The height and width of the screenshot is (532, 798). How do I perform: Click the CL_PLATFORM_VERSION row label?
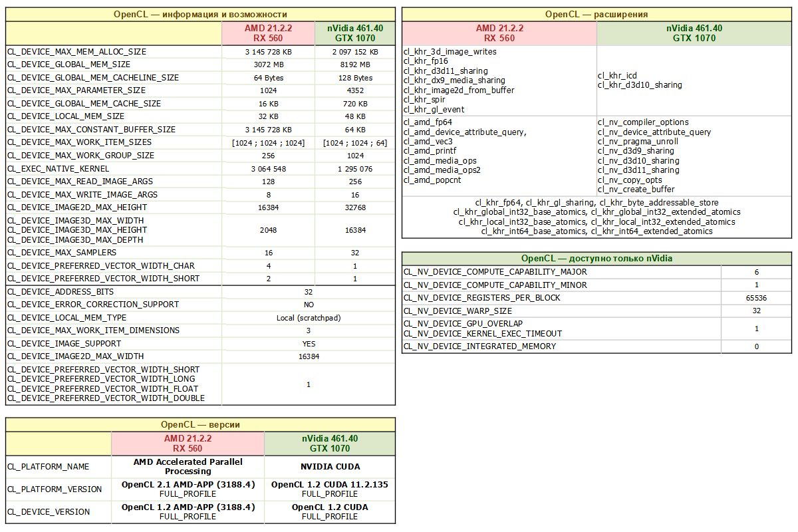click(x=55, y=489)
